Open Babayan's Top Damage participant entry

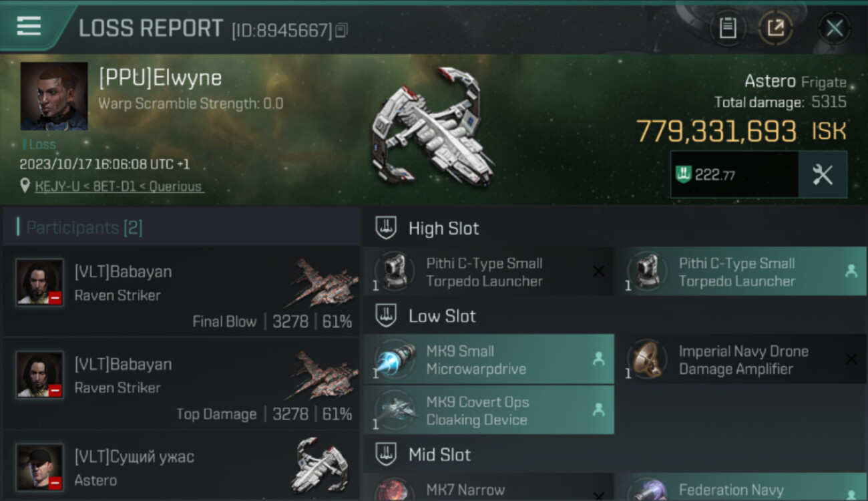182,383
